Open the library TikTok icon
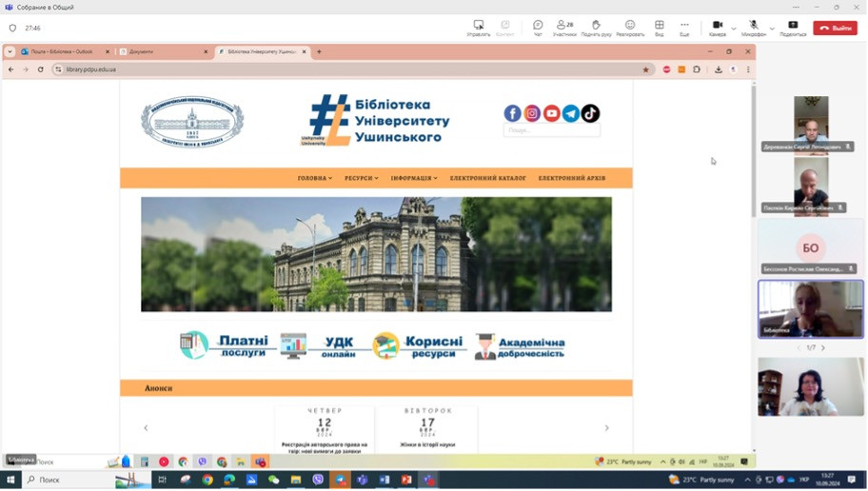This screenshot has width=868, height=491. [x=590, y=113]
